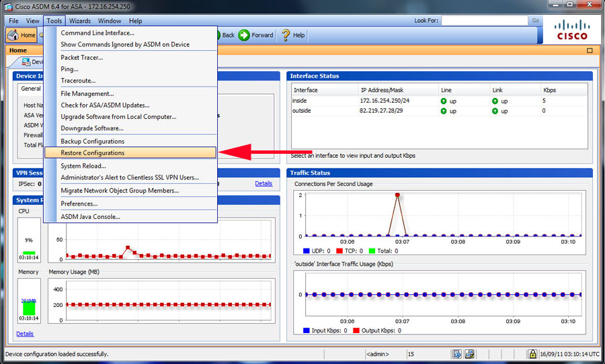Click the Memory Usage (MB) graph
Screen dimensions: 605x364
(x=161, y=301)
